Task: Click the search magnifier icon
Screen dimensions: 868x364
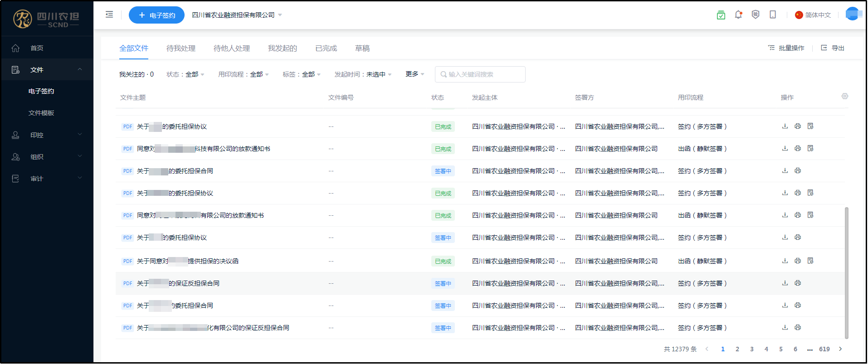Action: [x=444, y=74]
